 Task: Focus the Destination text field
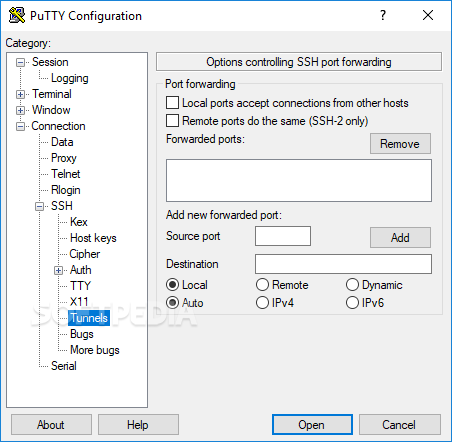point(343,264)
